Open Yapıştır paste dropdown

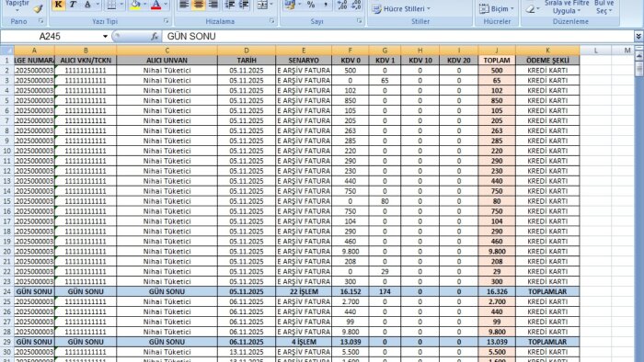coord(17,5)
